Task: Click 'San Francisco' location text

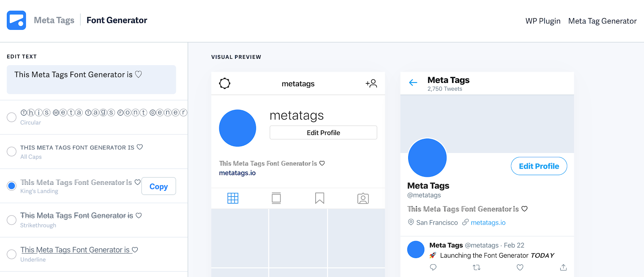Action: click(437, 222)
